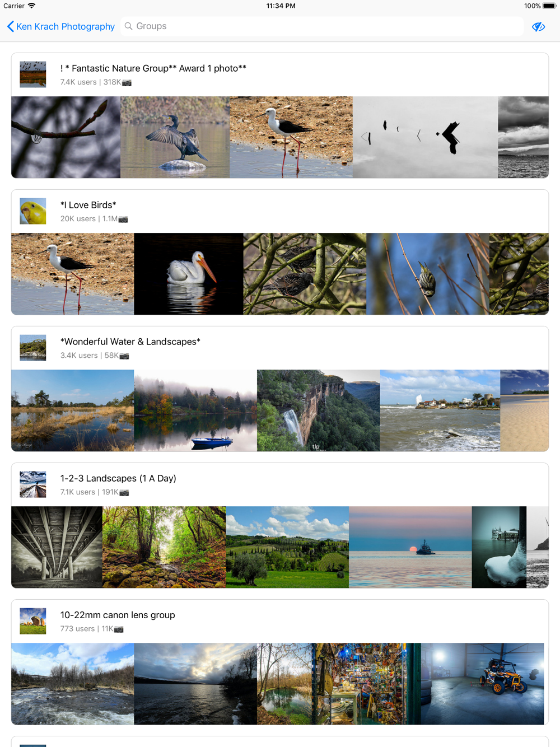The image size is (560, 747).
Task: Open the white pelican photo thumbnail
Action: (189, 274)
